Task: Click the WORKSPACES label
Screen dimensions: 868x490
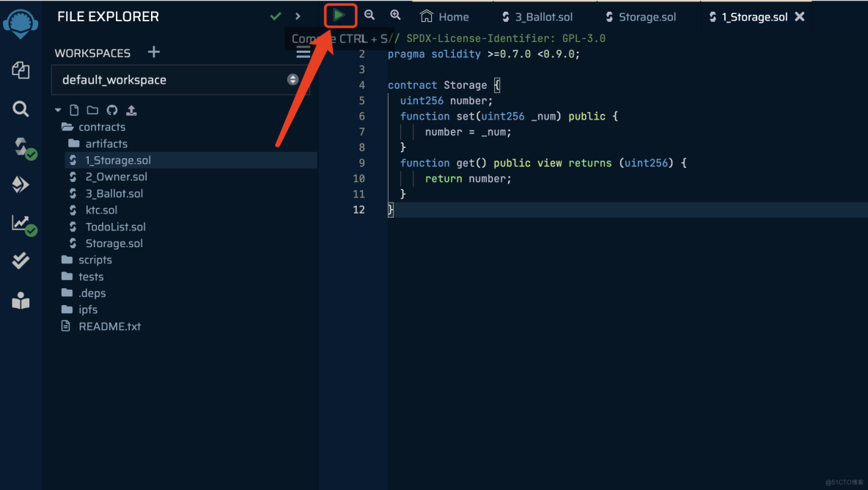Action: tap(92, 53)
